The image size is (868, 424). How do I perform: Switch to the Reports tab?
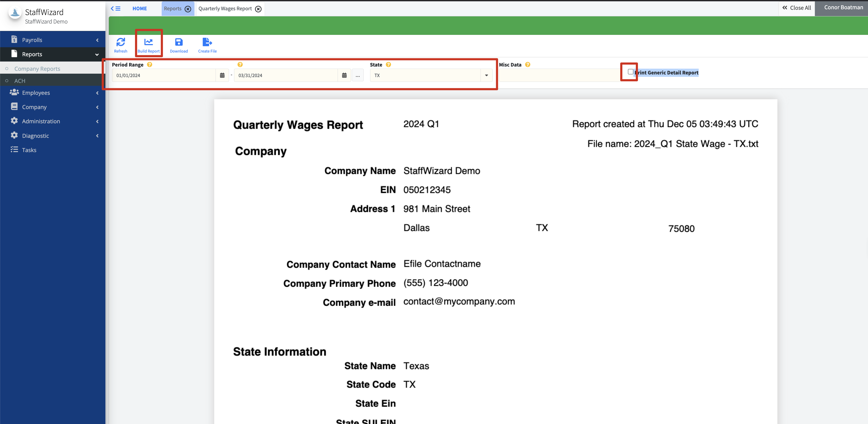click(x=172, y=8)
